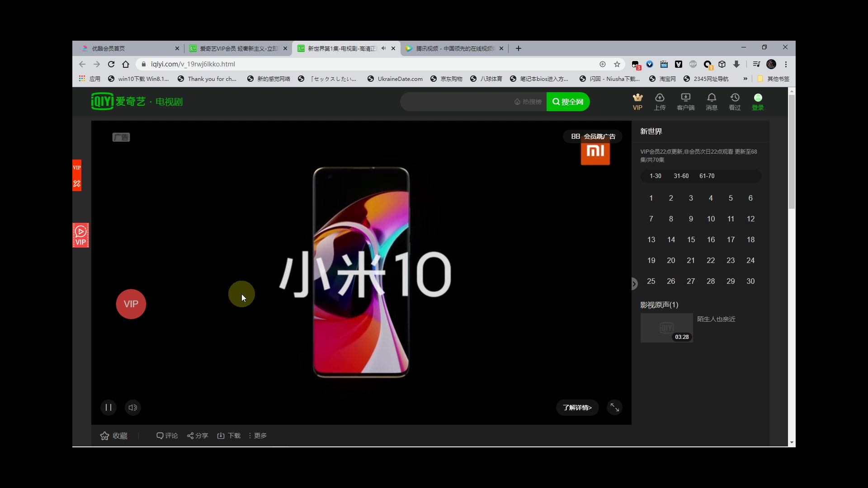Play episode 1
Image resolution: width=868 pixels, height=488 pixels.
tap(651, 198)
